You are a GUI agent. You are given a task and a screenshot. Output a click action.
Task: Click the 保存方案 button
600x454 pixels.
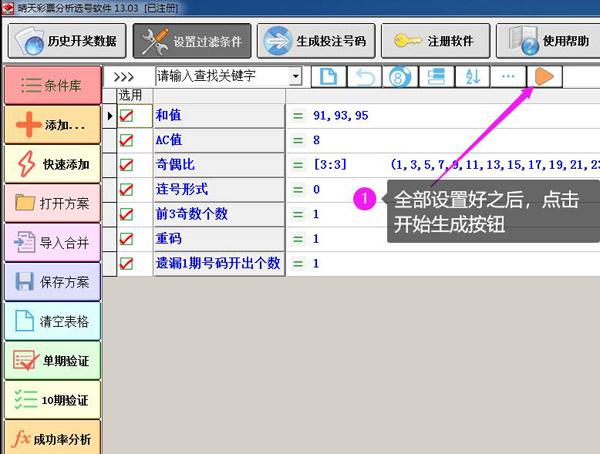(52, 281)
